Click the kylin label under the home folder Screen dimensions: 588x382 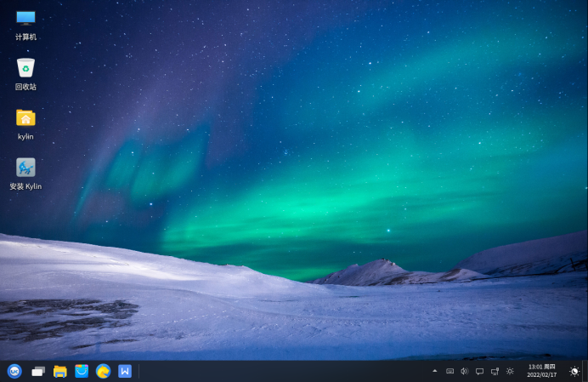point(25,137)
